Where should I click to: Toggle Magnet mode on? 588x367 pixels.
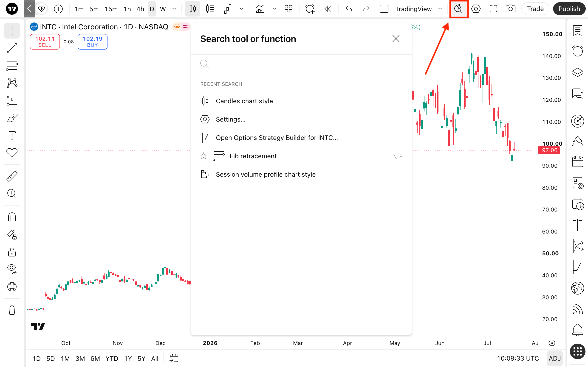(x=12, y=217)
